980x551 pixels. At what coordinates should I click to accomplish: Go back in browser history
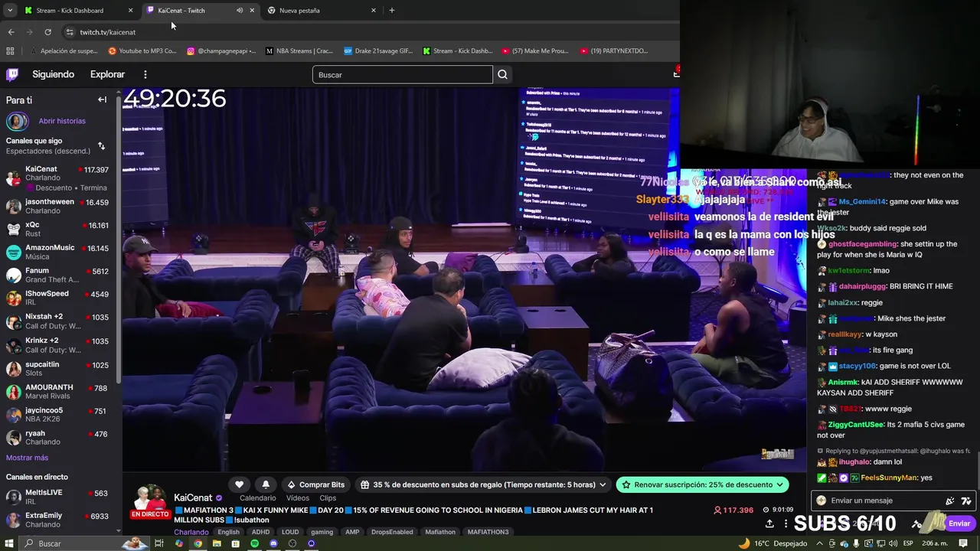11,31
